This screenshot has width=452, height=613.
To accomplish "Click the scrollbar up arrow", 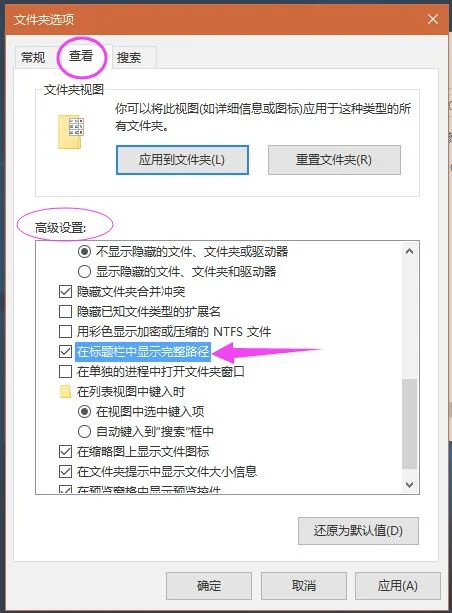I will point(409,251).
